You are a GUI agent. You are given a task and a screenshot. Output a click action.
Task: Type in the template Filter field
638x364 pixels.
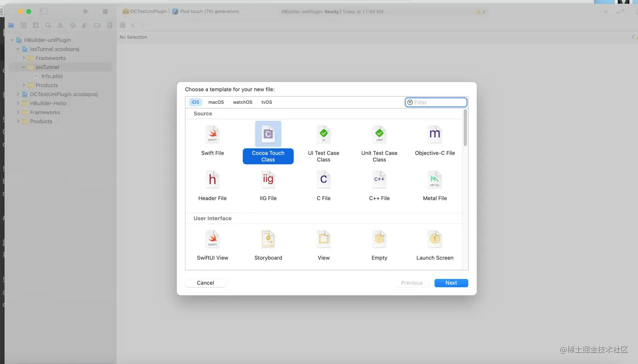(x=436, y=102)
